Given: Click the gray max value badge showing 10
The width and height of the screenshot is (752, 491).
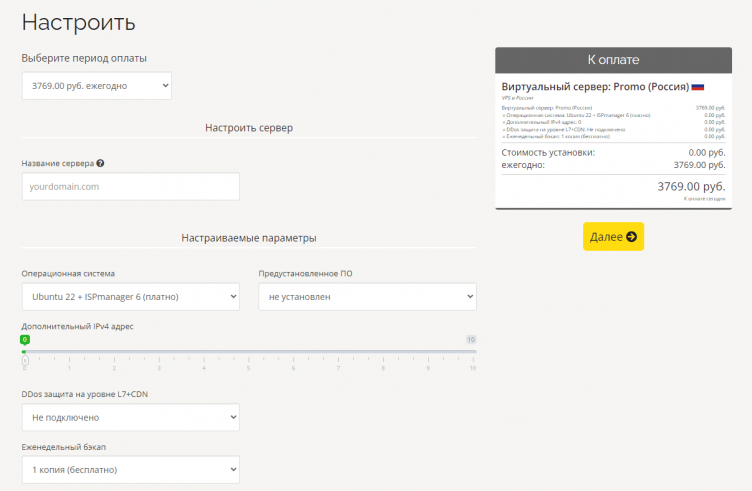Looking at the screenshot, I should click(471, 340).
